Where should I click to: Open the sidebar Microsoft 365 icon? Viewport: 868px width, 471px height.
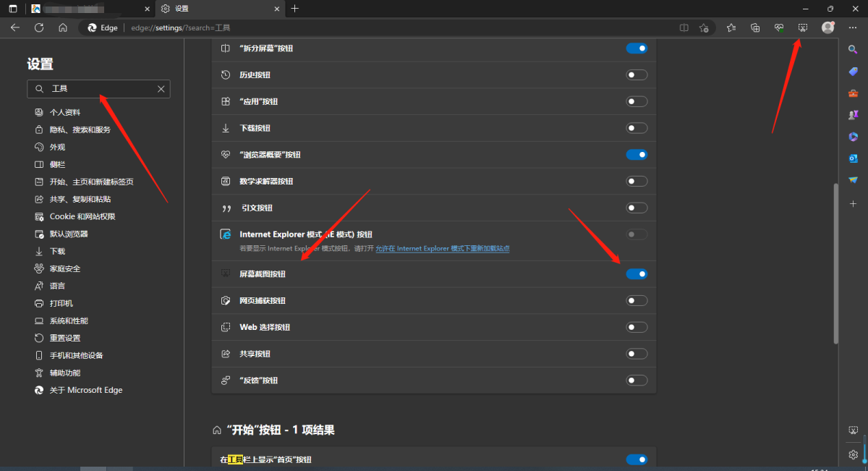(x=853, y=137)
